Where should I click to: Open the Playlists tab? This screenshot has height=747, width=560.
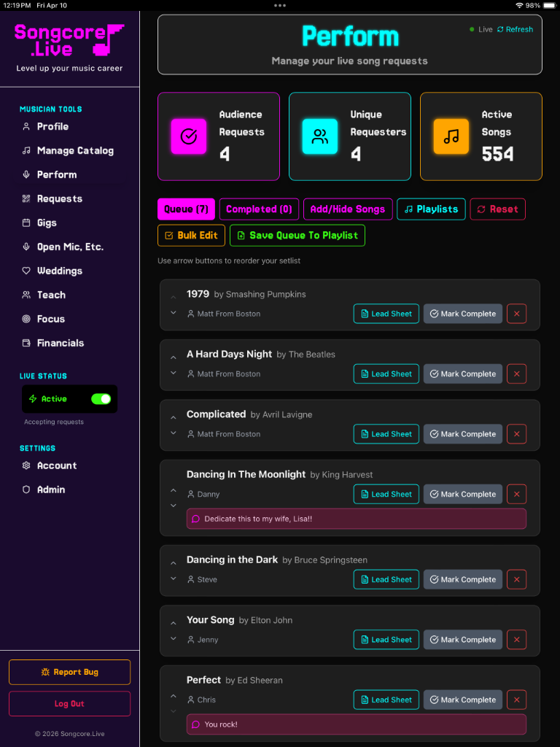[431, 209]
